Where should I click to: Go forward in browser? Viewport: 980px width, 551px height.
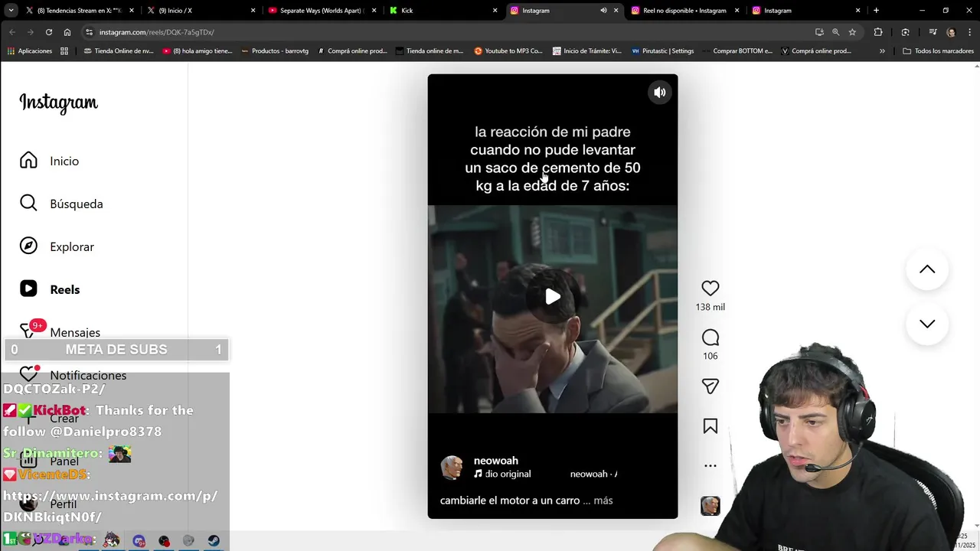(x=30, y=32)
